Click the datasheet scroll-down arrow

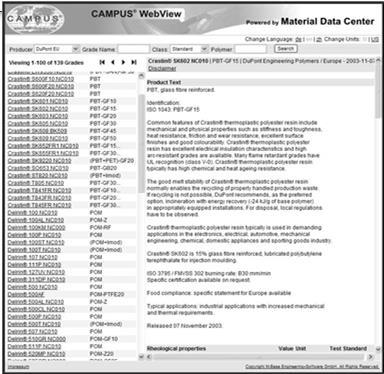click(x=378, y=349)
